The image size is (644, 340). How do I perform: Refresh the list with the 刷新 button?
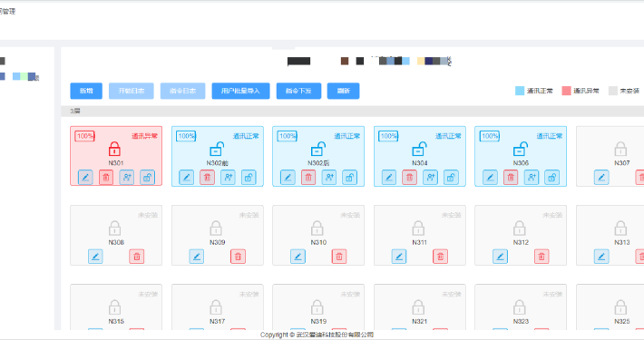tap(344, 91)
